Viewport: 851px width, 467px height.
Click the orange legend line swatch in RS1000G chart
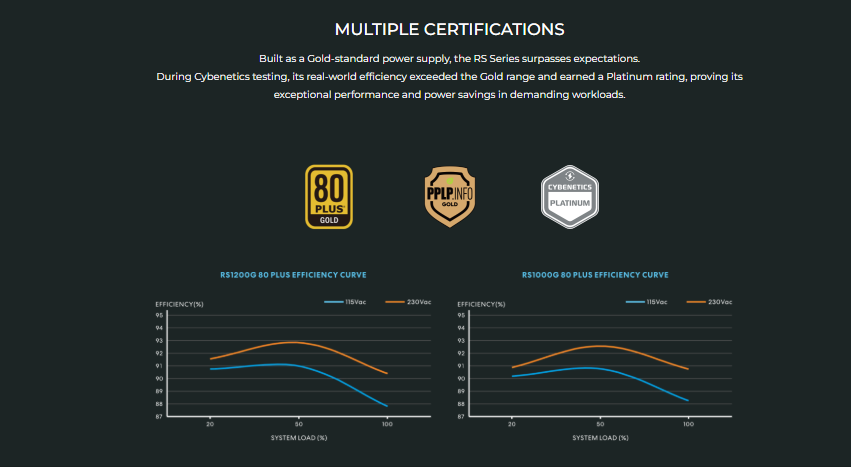[x=695, y=301]
